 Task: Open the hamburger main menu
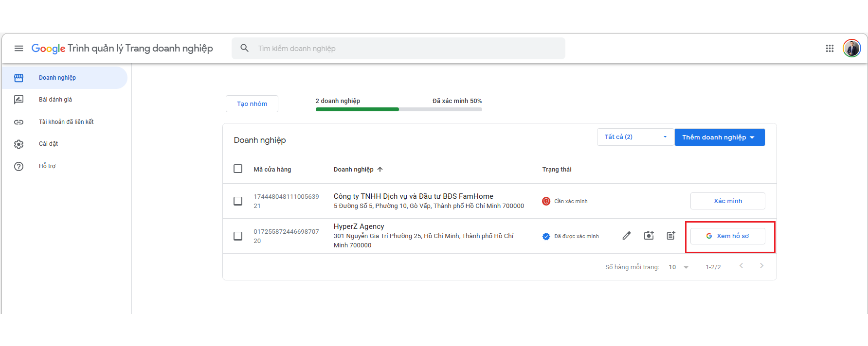click(x=18, y=49)
